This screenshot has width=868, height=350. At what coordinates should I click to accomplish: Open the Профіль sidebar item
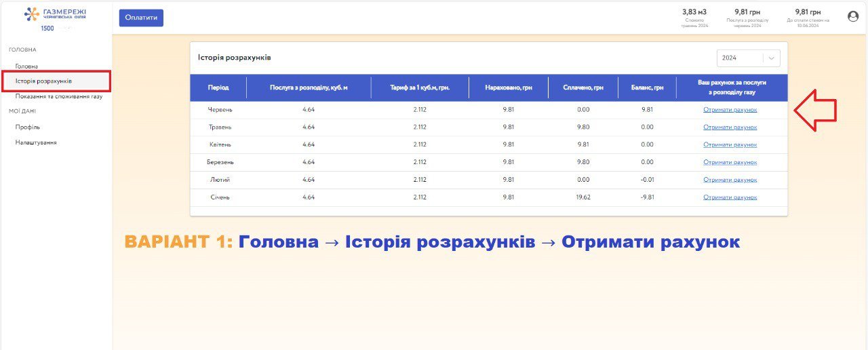[28, 127]
